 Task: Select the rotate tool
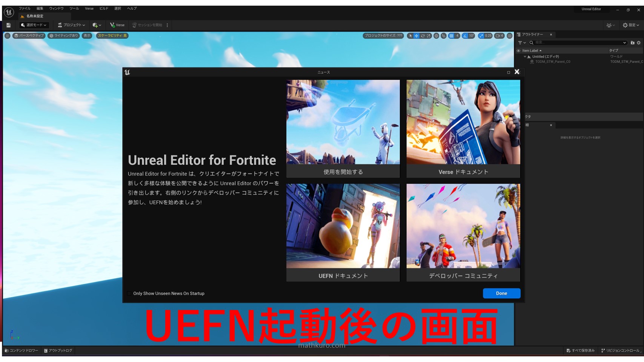[423, 36]
